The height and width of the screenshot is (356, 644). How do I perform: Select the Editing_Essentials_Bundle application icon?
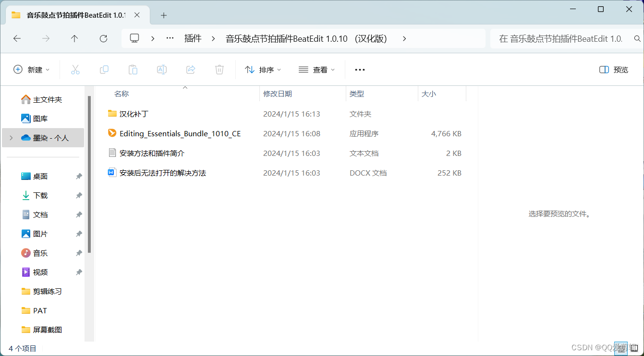click(112, 133)
